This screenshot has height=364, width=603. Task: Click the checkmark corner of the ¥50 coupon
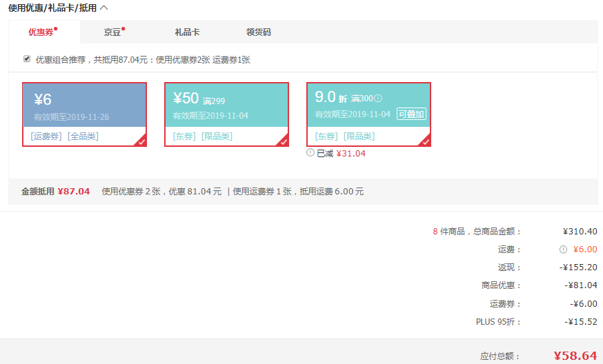point(284,141)
